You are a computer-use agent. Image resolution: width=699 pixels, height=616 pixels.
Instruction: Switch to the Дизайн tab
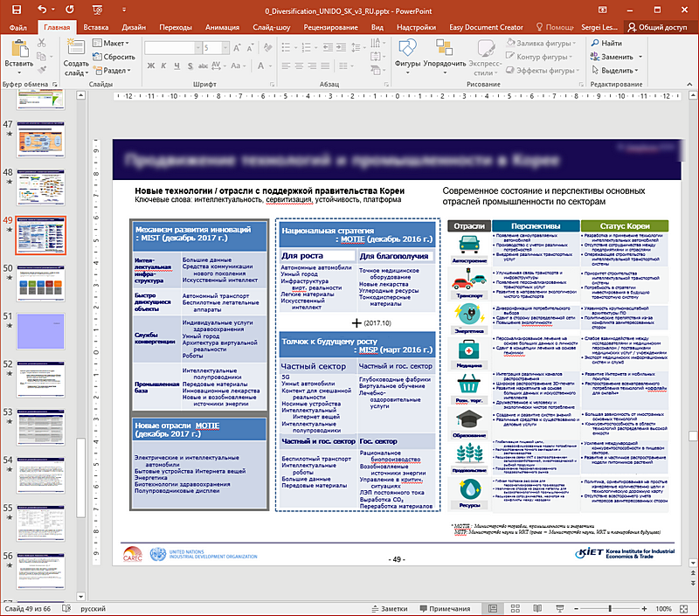134,27
